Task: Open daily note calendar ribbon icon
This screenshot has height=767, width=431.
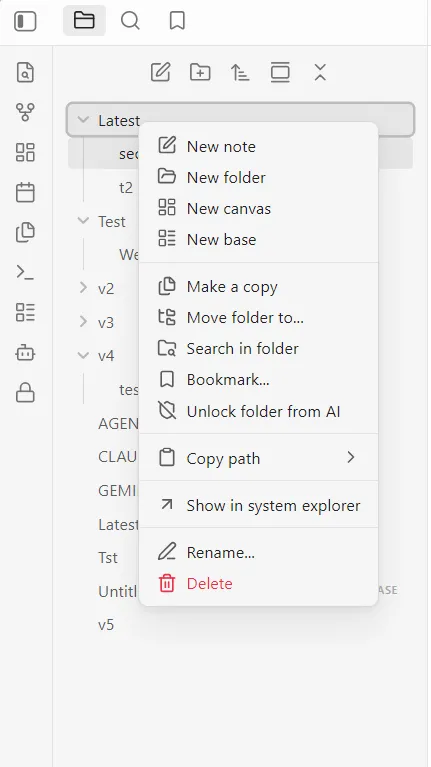Action: (x=25, y=192)
